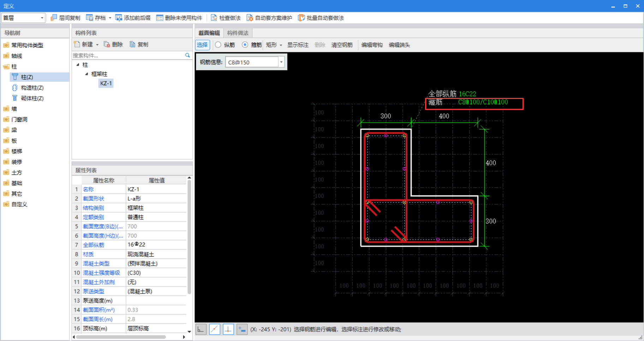The width and height of the screenshot is (644, 341).
Task: Click the 全部纵筋 16C22 annotation in canvas
Action: pos(452,94)
